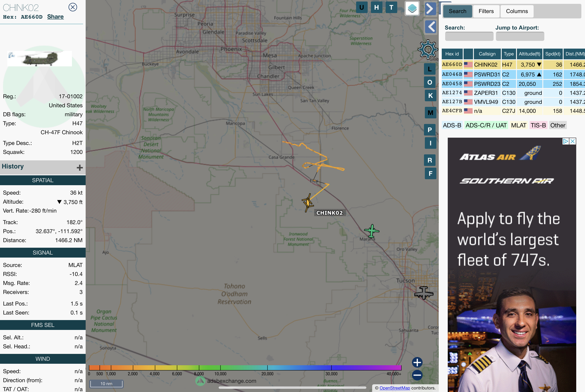
Task: Select the AE4CFB row in aircraft table
Action: click(x=513, y=111)
